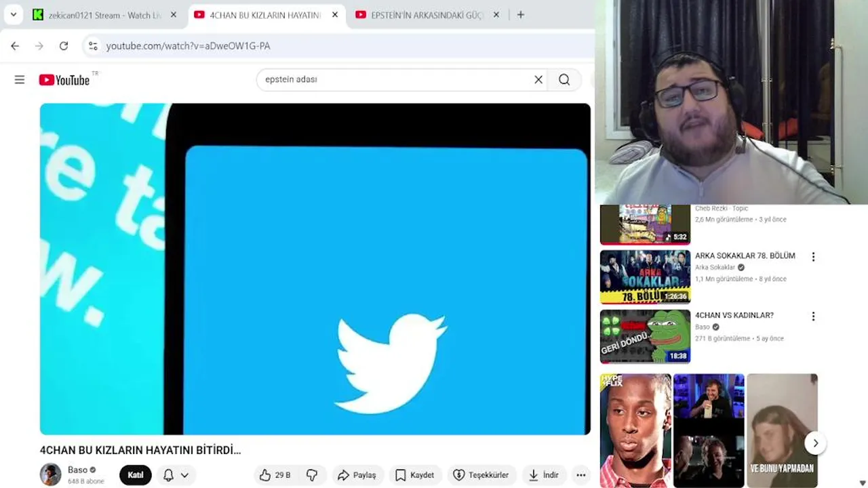The height and width of the screenshot is (488, 868).
Task: Click '271 B görüntüleme • 5 ay önce' text
Action: (x=739, y=339)
